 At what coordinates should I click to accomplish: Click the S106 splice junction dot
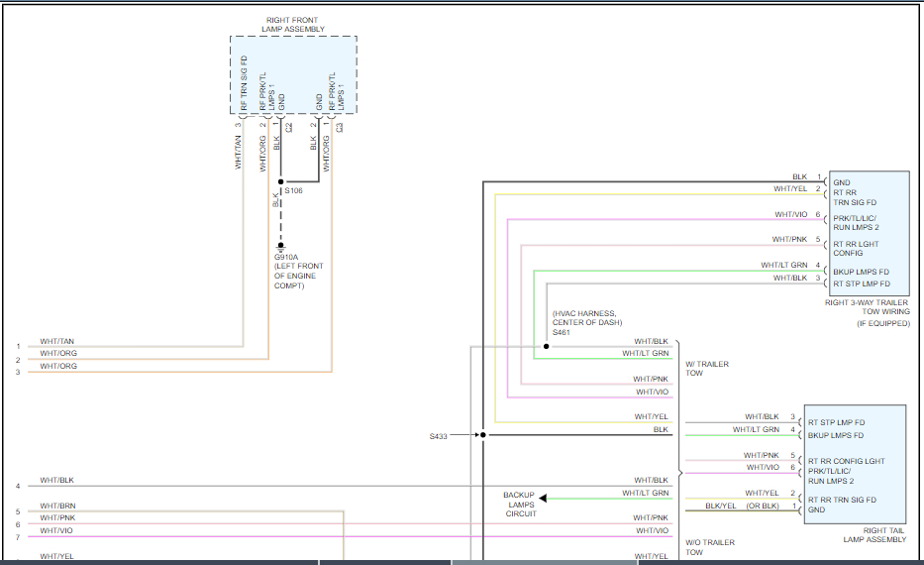tap(280, 182)
